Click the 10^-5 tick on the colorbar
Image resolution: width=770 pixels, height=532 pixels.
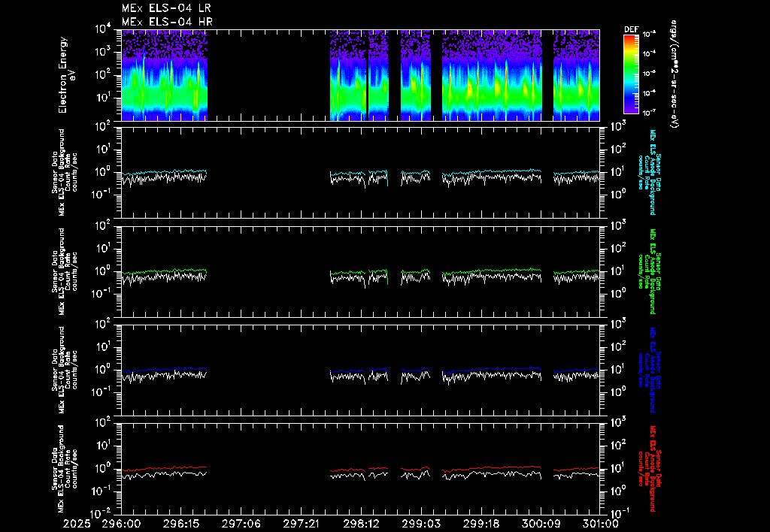pos(649,73)
